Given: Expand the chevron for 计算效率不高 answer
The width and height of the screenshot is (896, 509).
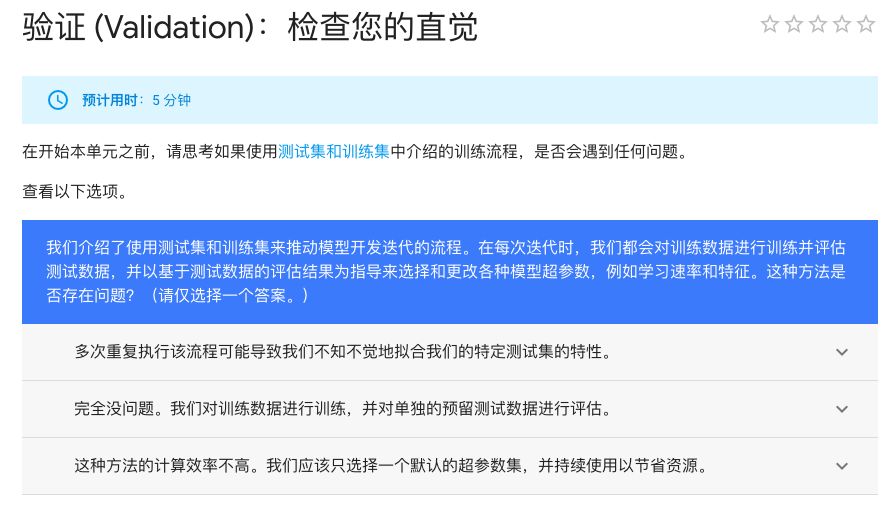Looking at the screenshot, I should point(841,466).
